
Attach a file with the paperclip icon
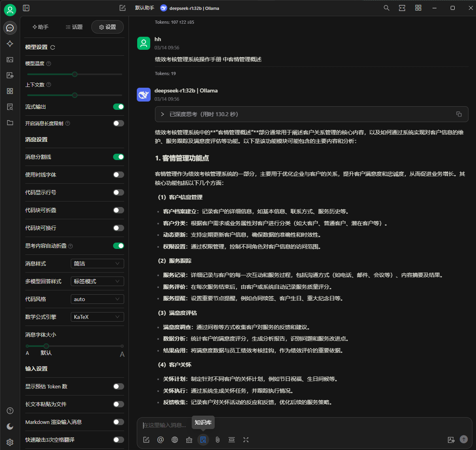[x=217, y=440]
